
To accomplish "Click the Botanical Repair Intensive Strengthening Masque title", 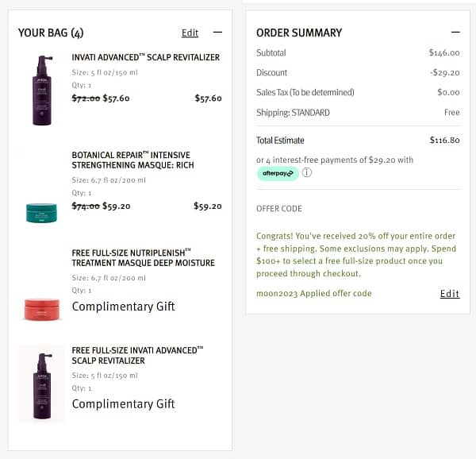I will (x=132, y=160).
